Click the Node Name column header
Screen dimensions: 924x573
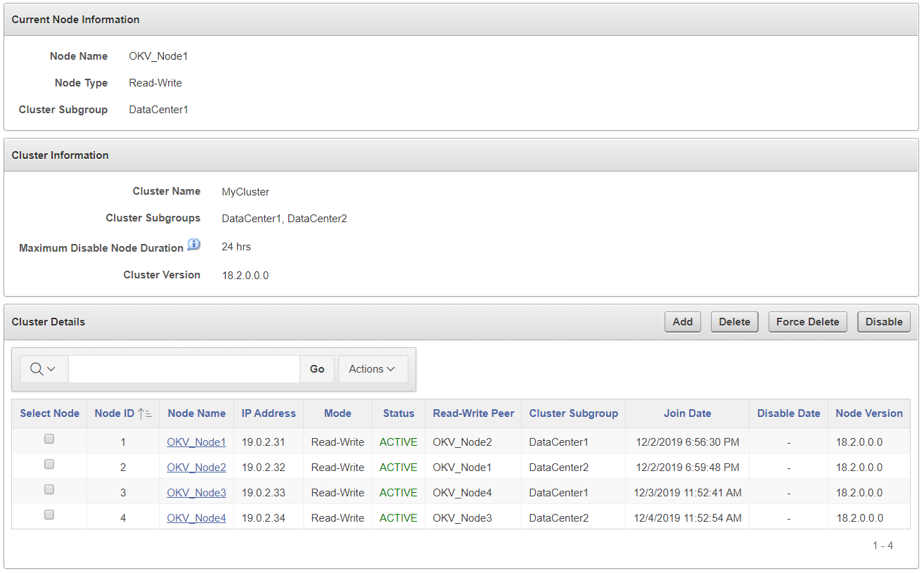coord(196,413)
